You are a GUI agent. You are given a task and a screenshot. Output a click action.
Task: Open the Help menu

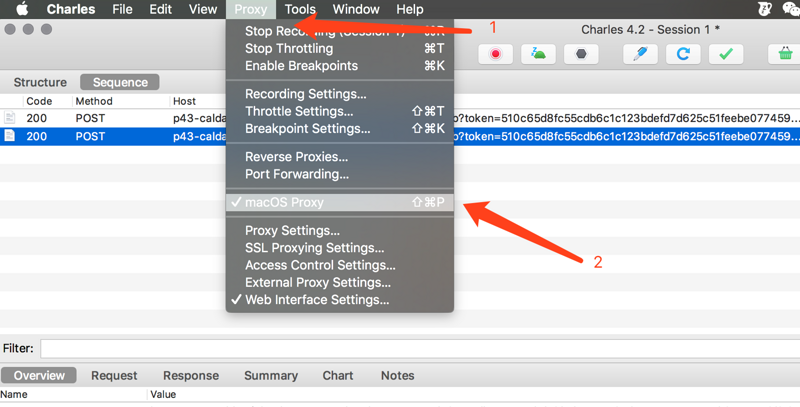[x=410, y=9]
